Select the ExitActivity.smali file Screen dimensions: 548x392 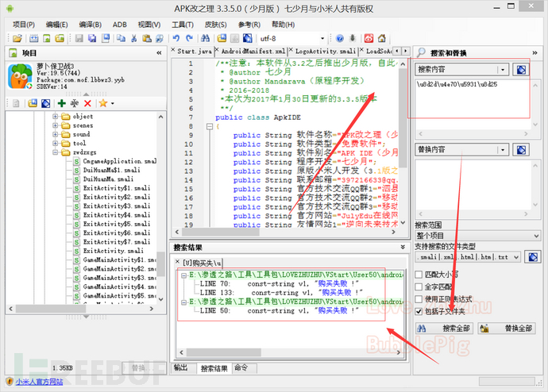[114, 251]
